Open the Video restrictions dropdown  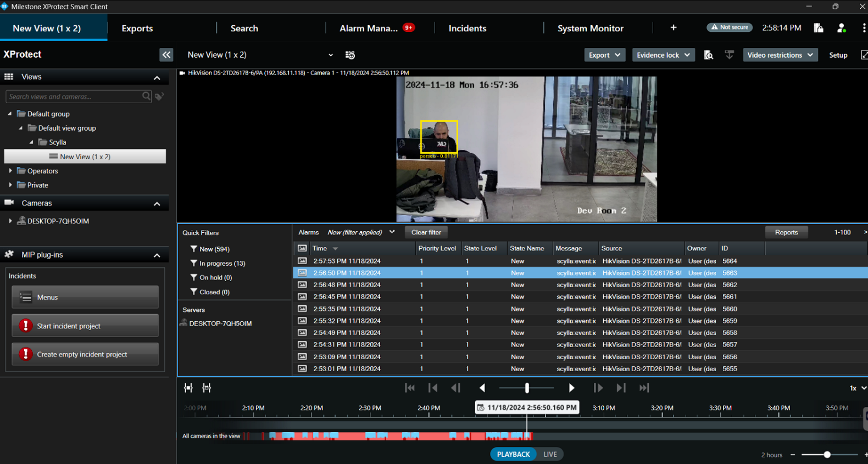point(780,55)
